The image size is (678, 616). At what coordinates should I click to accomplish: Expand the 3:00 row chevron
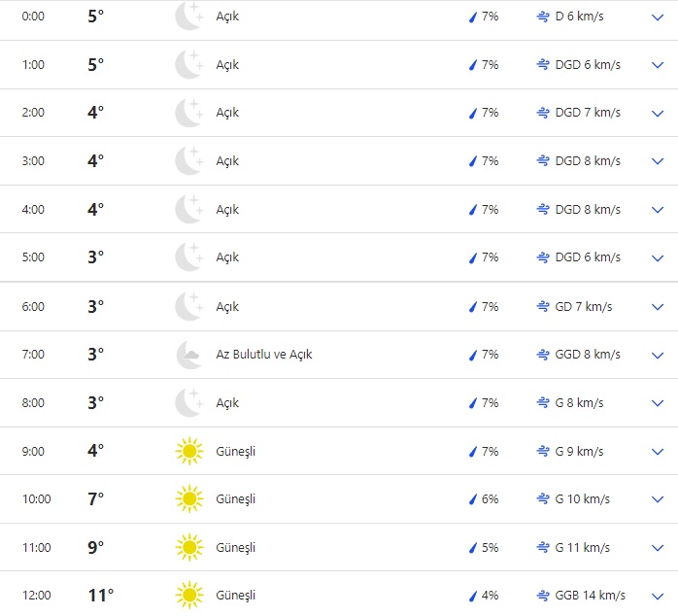658,161
